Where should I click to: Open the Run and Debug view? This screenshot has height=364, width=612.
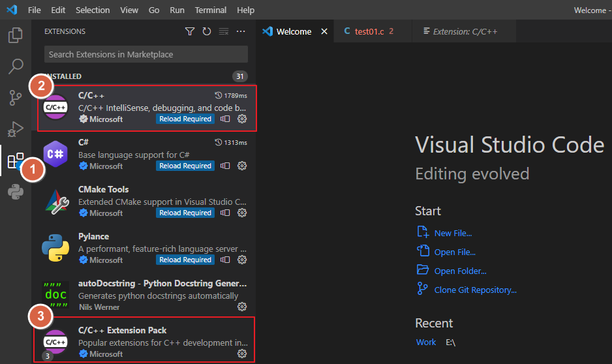(x=15, y=129)
